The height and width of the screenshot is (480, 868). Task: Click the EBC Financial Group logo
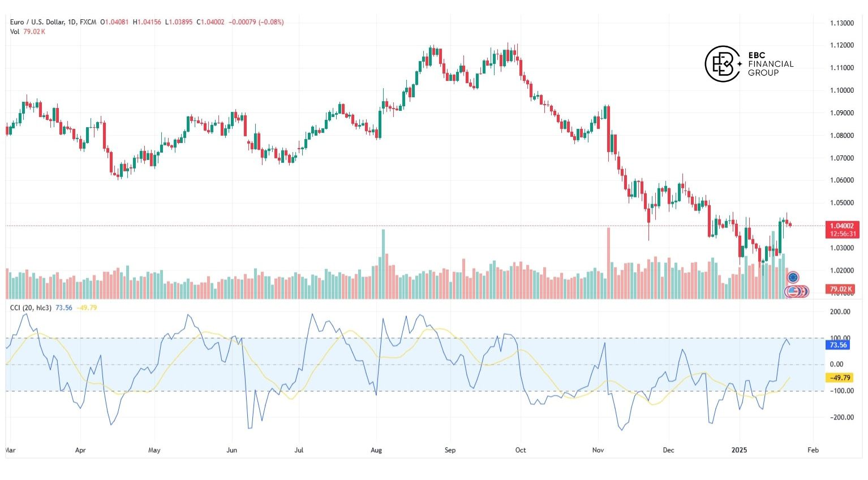coord(749,64)
